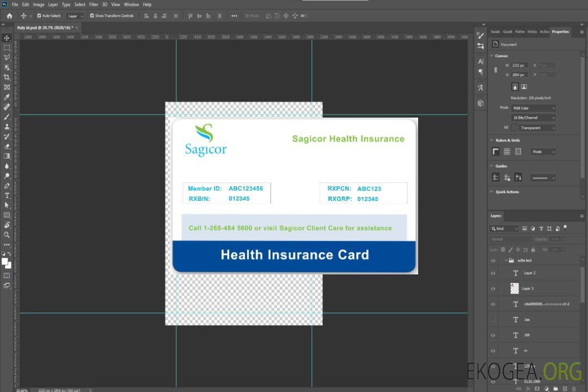Select the Eraser tool
The image size is (588, 392).
[7, 146]
